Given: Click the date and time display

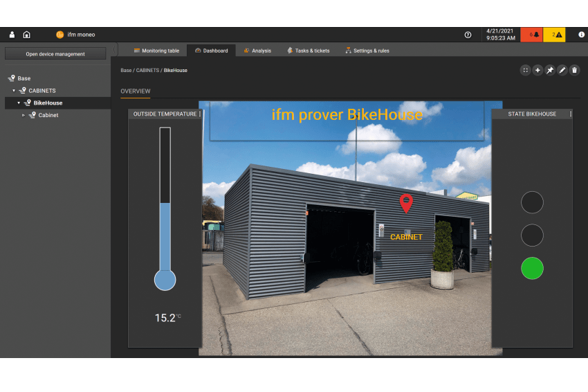Looking at the screenshot, I should pos(501,35).
